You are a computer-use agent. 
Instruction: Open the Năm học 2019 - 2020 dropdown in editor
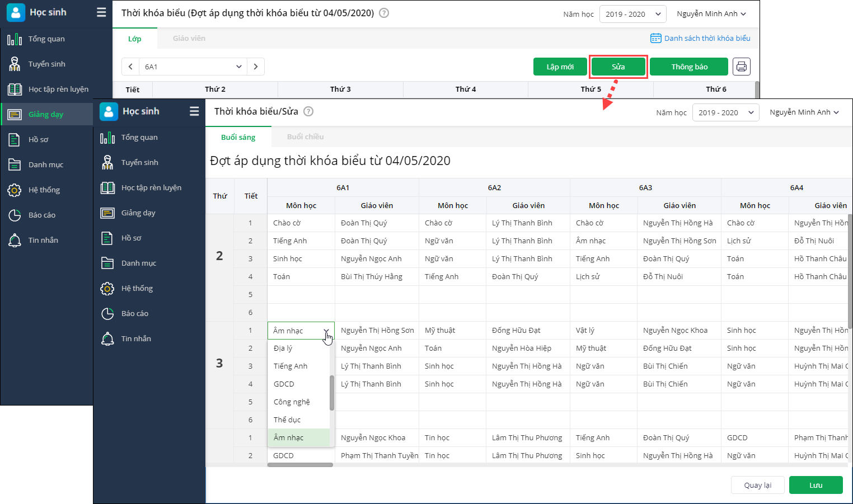pos(725,112)
